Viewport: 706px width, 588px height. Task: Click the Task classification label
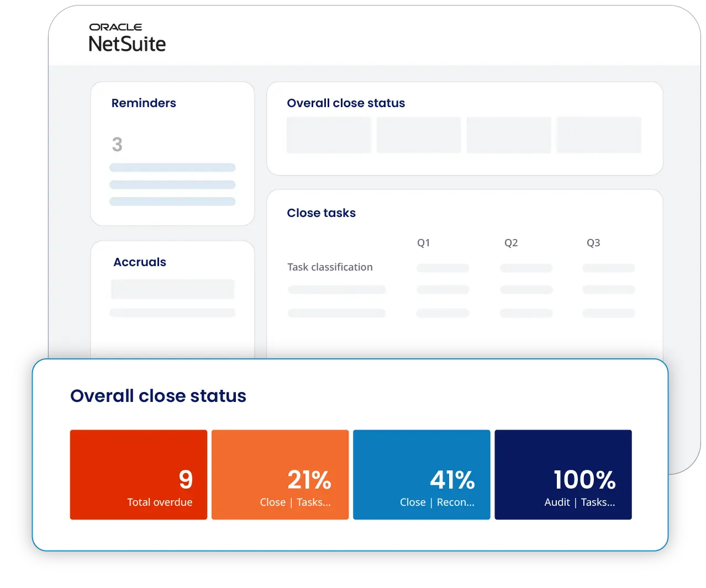(329, 267)
